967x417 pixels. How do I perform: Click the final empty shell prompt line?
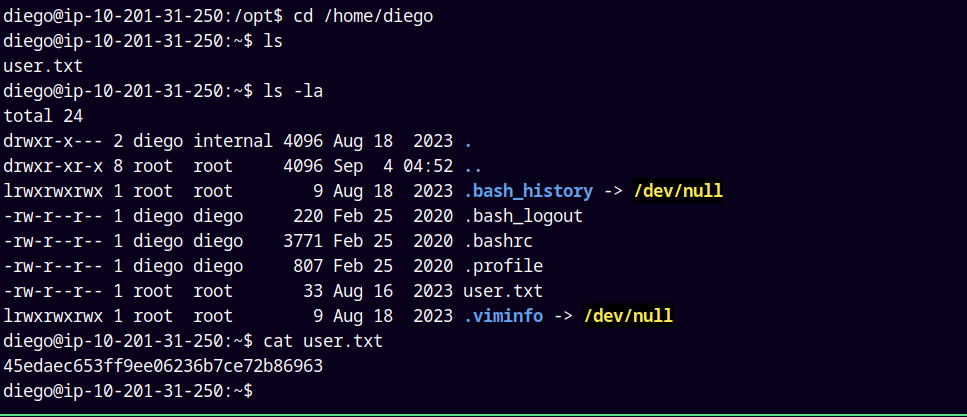pos(130,390)
